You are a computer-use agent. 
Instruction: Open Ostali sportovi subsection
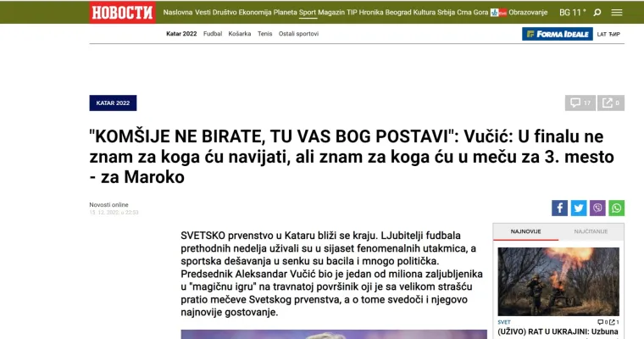tap(298, 34)
